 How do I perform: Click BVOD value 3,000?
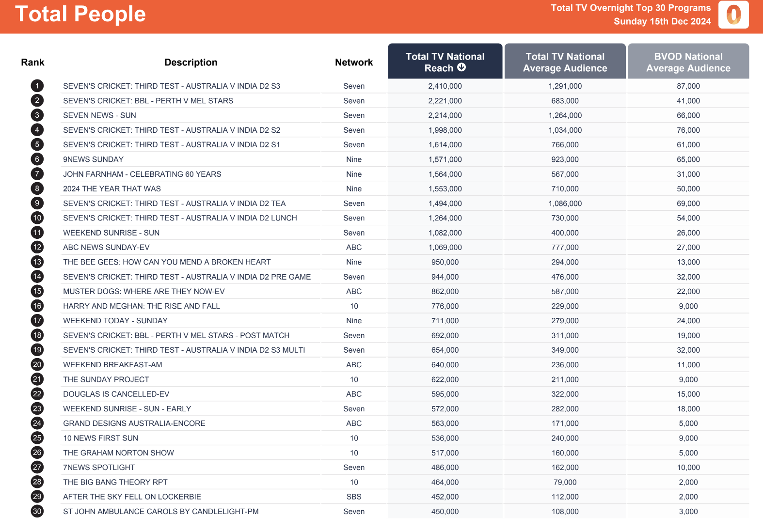click(688, 512)
